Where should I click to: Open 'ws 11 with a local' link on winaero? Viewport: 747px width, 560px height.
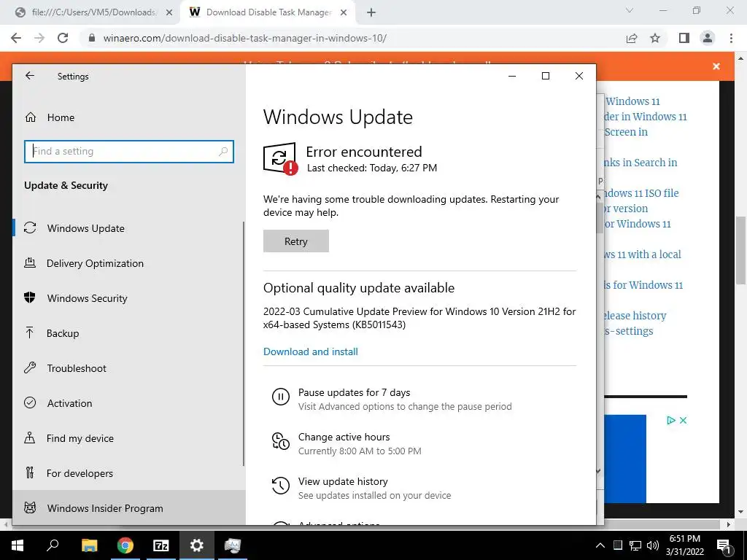643,254
